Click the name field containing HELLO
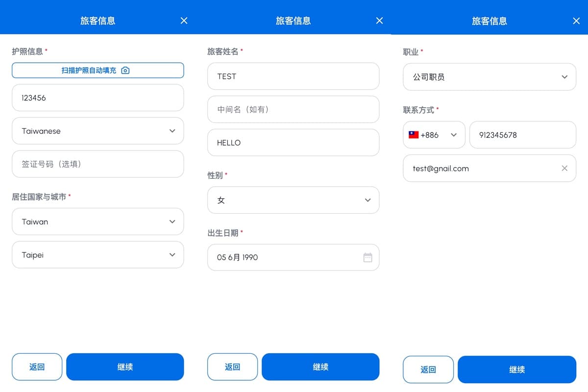This screenshot has width=588, height=392. [x=293, y=143]
